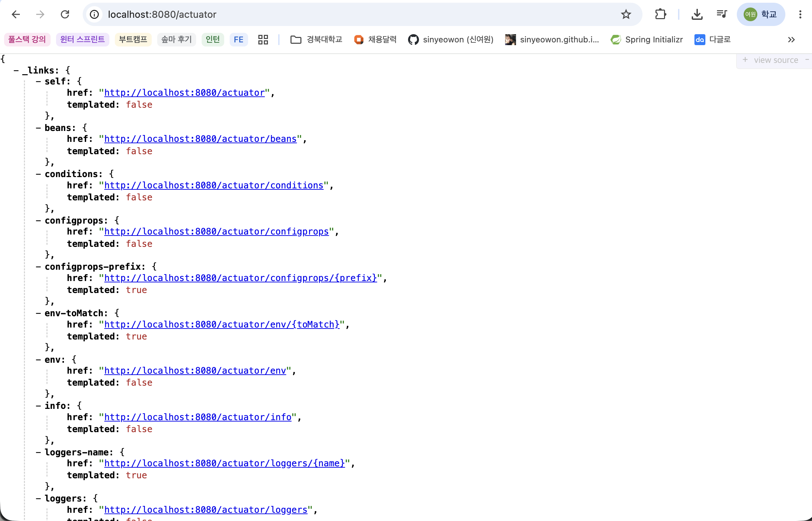Show hidden bookmarks chevron
Image resolution: width=812 pixels, height=521 pixels.
791,40
